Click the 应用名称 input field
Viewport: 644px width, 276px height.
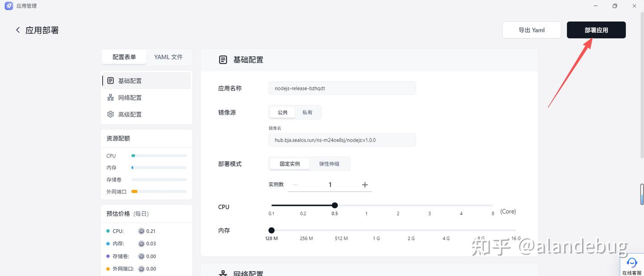342,88
